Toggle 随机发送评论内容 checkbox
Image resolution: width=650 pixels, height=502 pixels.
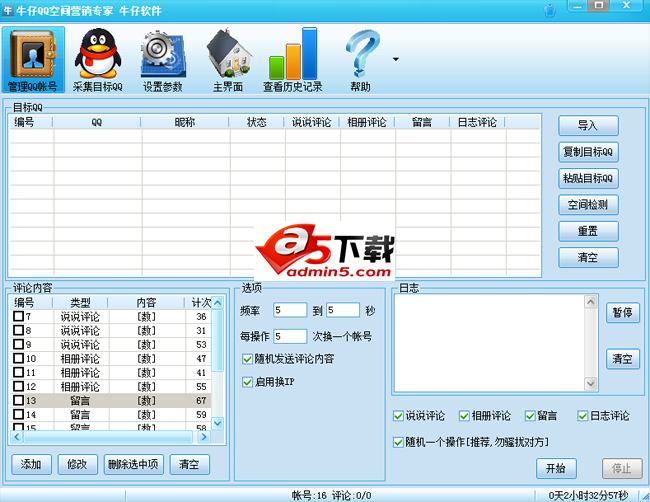(247, 359)
